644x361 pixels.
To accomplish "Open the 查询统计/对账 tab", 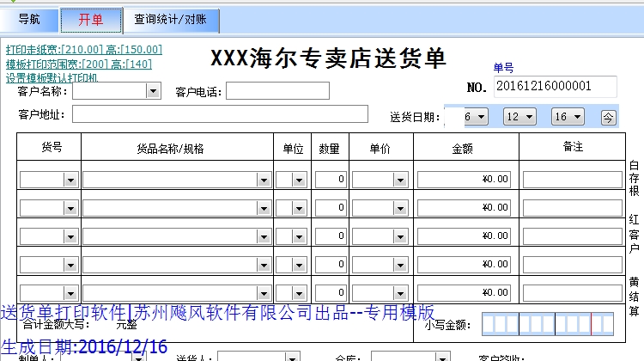I will [x=171, y=20].
